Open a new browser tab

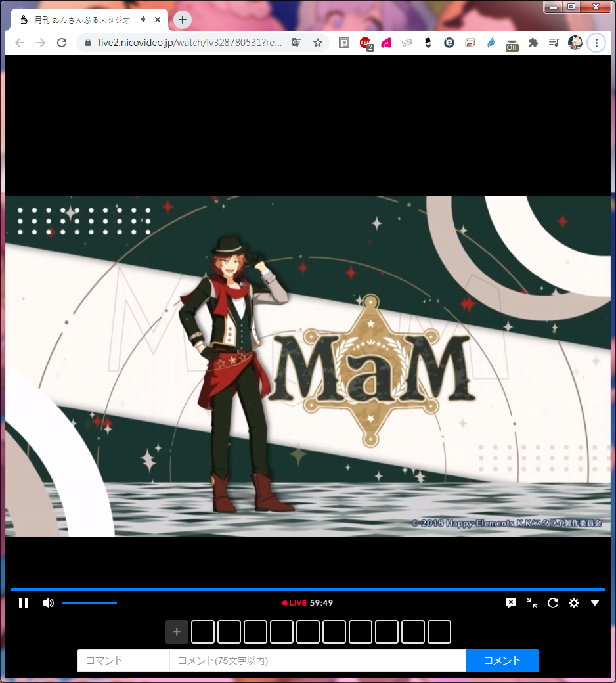point(183,20)
